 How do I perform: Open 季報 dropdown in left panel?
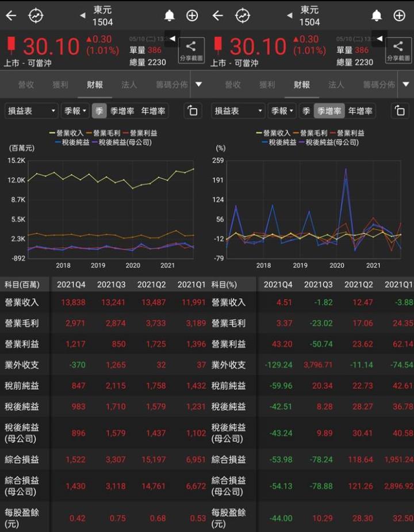[75, 111]
